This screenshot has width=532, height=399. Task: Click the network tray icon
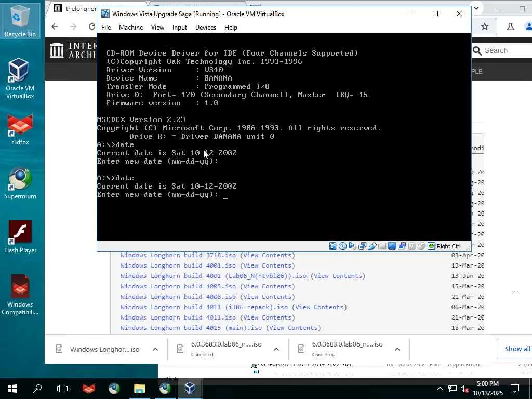pyautogui.click(x=453, y=389)
